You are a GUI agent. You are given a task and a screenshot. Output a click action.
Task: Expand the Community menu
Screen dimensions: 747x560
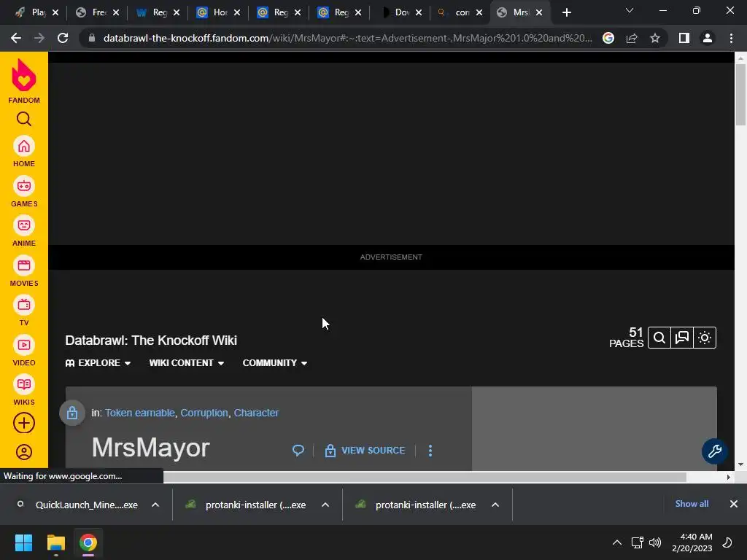point(275,363)
